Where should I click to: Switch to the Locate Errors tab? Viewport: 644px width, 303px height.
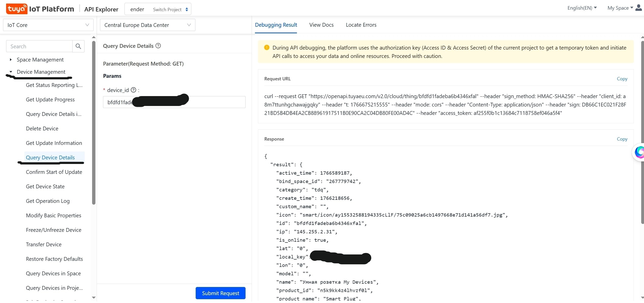(361, 25)
